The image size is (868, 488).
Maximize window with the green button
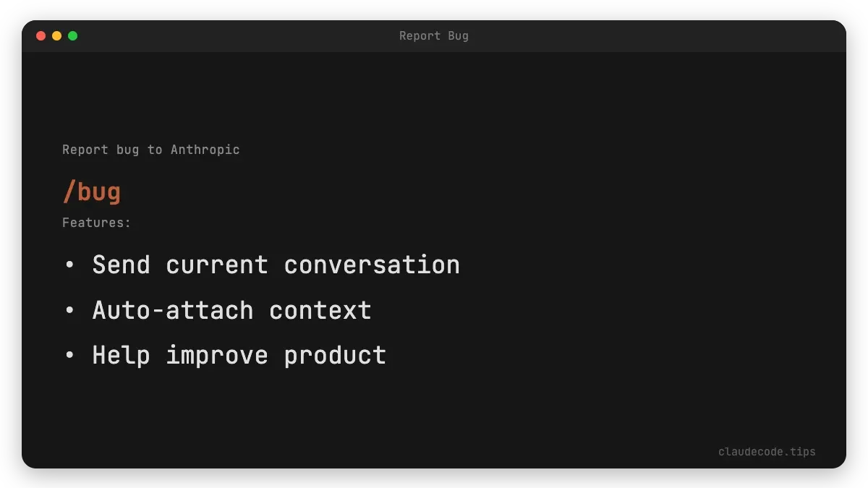72,35
